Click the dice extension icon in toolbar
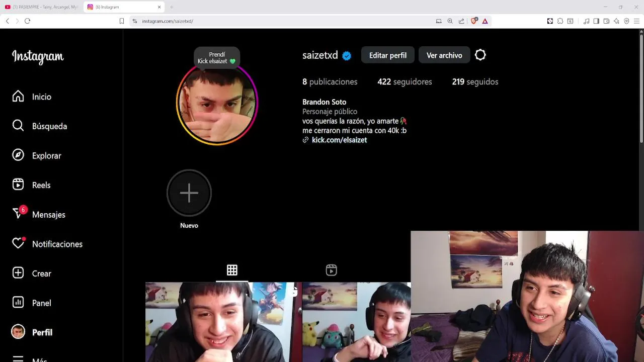This screenshot has width=644, height=362. 550,21
